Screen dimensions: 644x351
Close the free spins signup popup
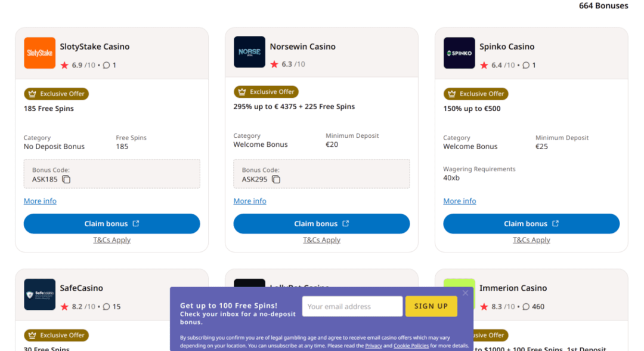coord(465,293)
